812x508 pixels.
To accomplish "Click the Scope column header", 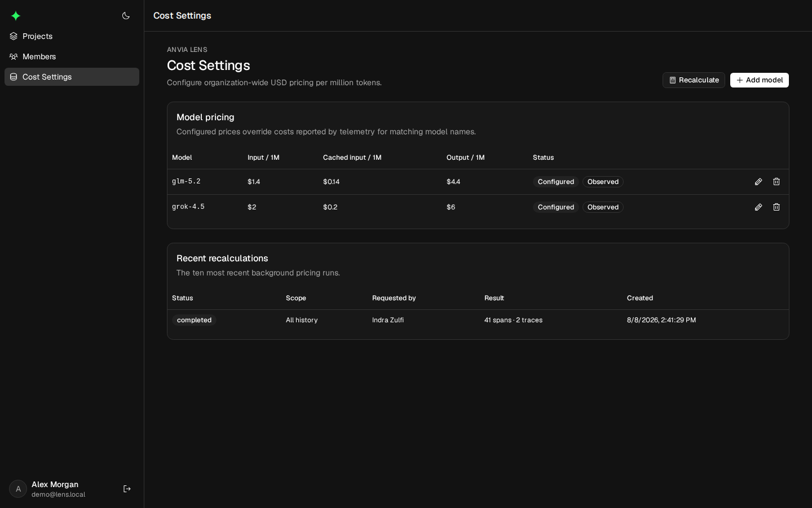I will pyautogui.click(x=295, y=298).
